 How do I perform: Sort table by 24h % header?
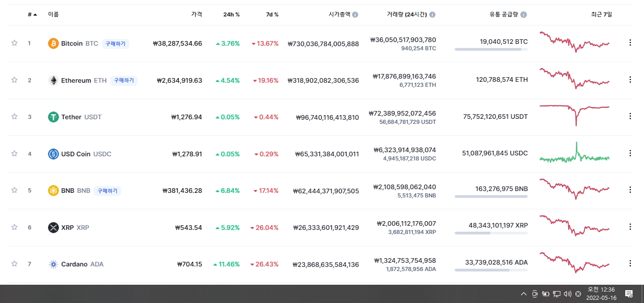click(231, 15)
